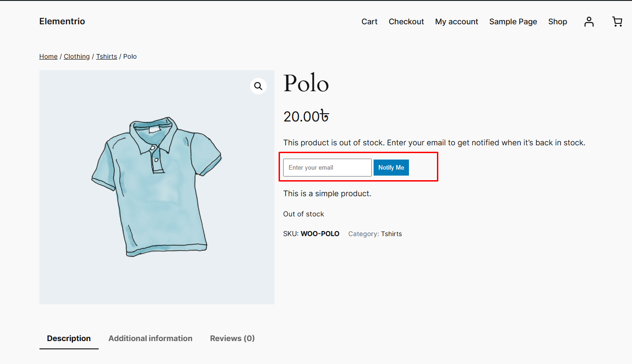Navigate to My account menu

coord(457,22)
